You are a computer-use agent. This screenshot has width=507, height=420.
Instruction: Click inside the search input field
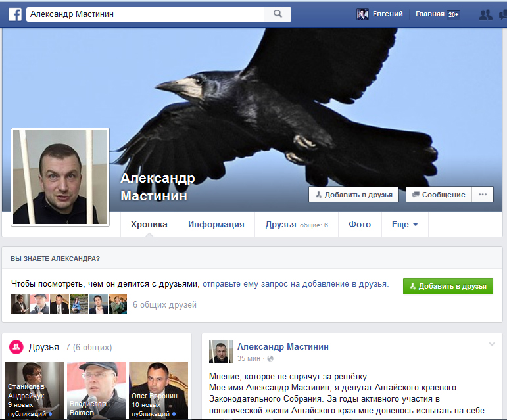(145, 14)
